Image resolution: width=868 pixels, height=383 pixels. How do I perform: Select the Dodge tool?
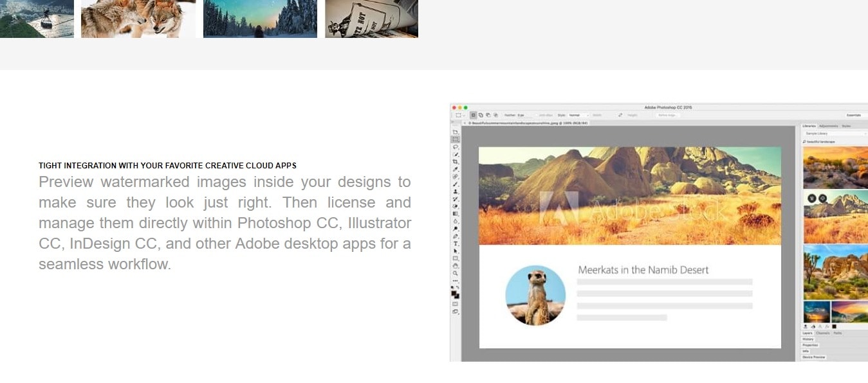coord(456,228)
